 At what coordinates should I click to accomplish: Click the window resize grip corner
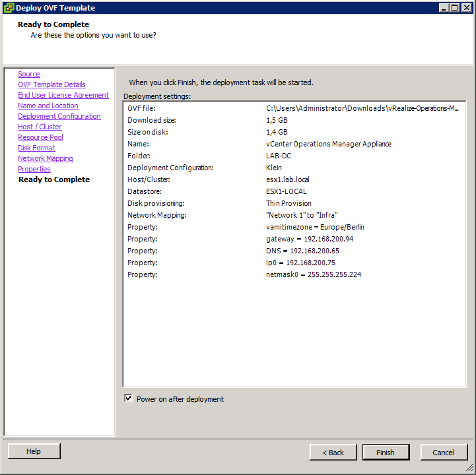point(469,468)
